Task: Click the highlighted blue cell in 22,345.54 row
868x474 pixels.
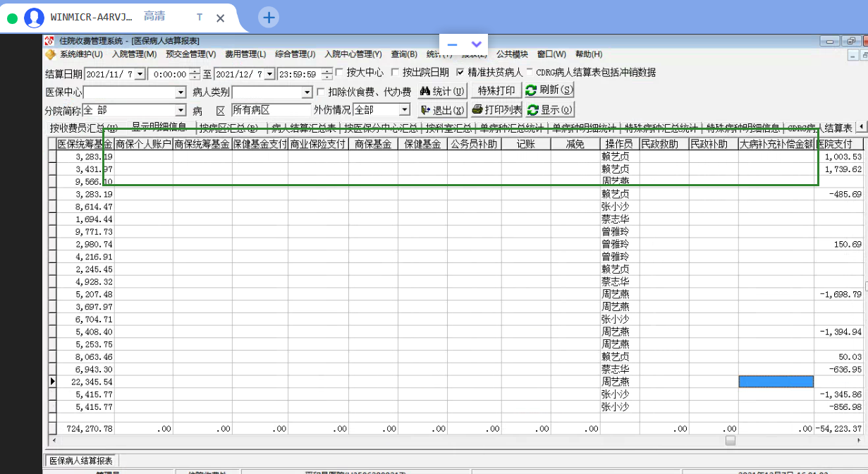Action: (x=776, y=382)
